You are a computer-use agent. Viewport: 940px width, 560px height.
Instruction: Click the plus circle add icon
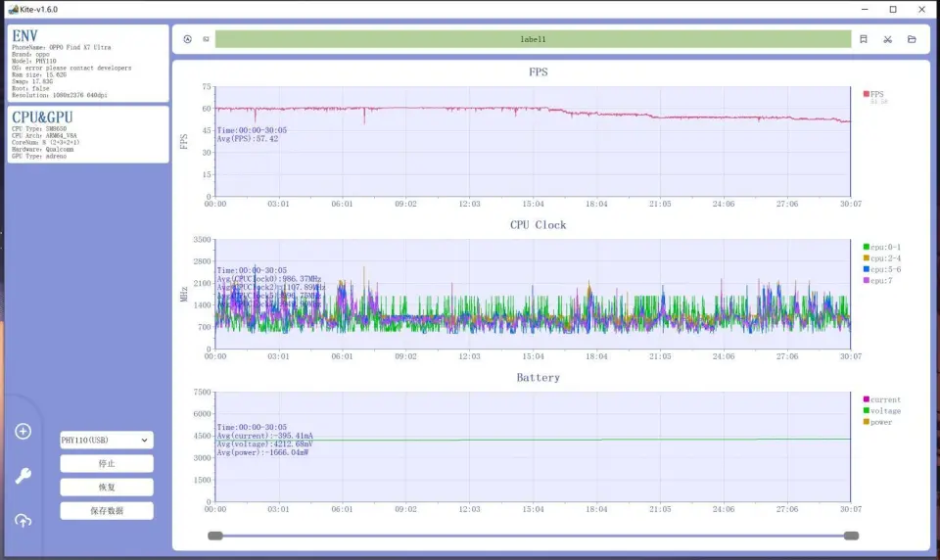point(23,432)
